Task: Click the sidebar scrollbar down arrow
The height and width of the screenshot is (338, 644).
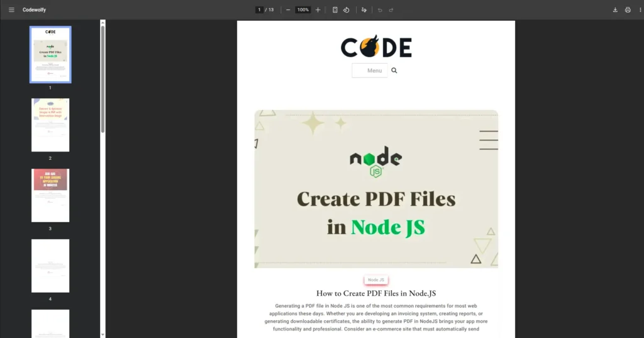Action: point(103,335)
